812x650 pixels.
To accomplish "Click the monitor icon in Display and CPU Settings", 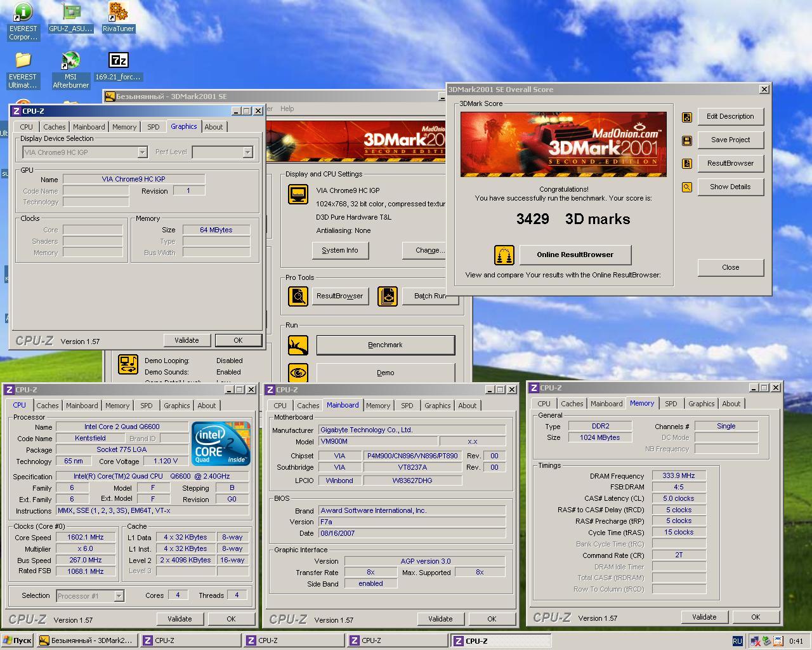I will (298, 194).
